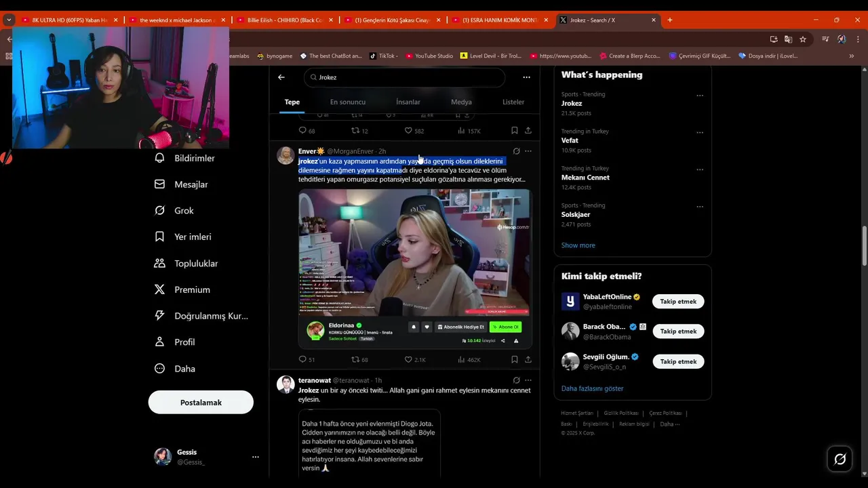Go to Yer imleri bookmarks page

point(182,237)
